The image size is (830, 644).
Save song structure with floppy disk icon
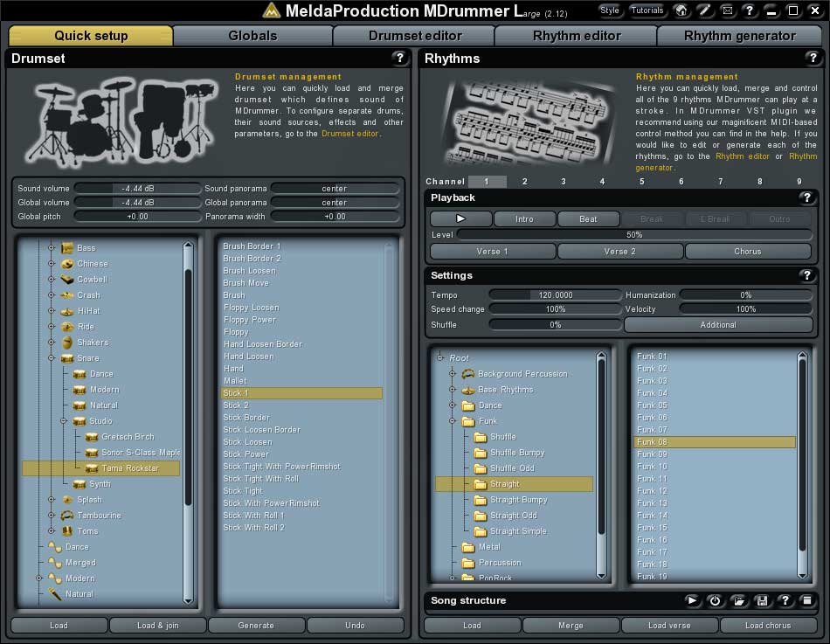click(762, 600)
